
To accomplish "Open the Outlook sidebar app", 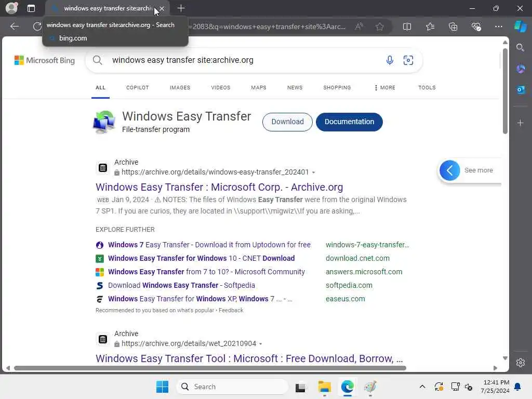I will [521, 90].
